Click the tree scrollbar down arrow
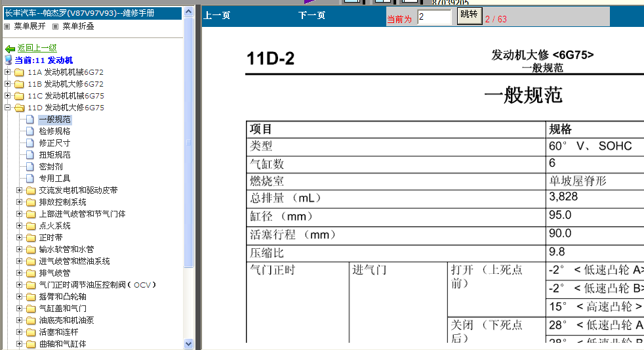The height and width of the screenshot is (350, 644). (188, 343)
